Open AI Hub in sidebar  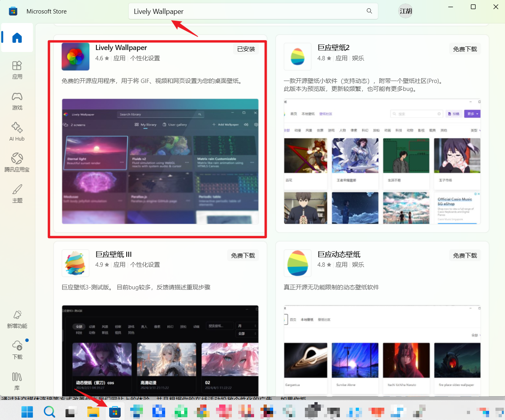tap(17, 132)
